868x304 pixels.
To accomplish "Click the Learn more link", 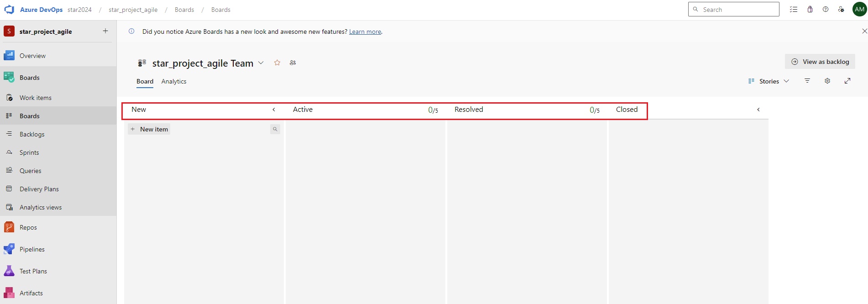I will 365,31.
